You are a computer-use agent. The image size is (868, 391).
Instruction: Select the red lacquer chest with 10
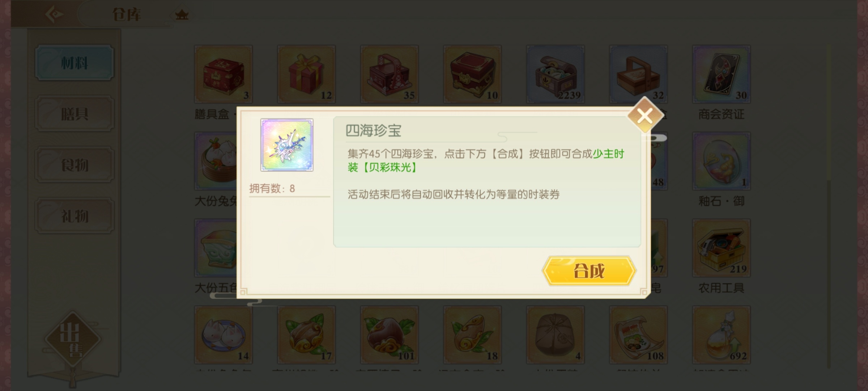pos(472,74)
